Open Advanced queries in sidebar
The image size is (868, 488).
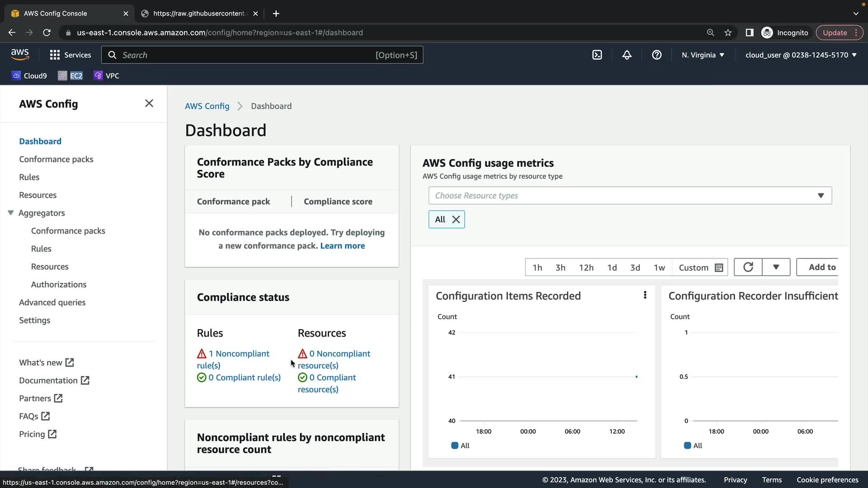tap(52, 302)
